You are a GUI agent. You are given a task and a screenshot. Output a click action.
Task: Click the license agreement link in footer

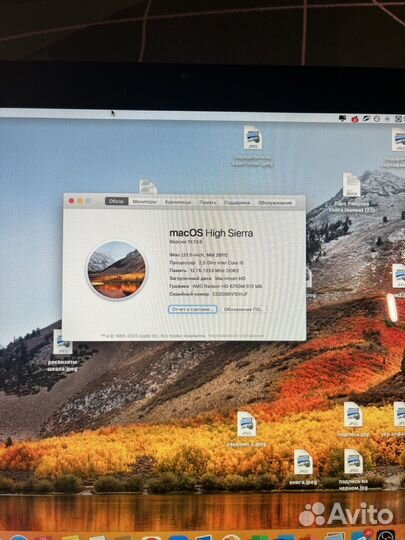pyautogui.click(x=236, y=335)
